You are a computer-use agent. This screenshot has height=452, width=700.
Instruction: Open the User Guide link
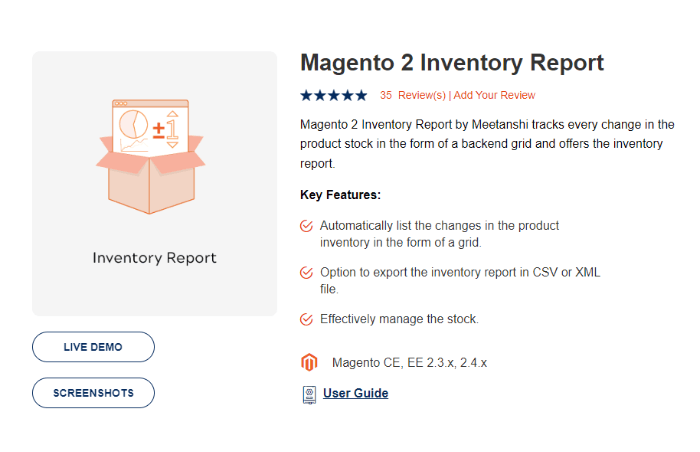pyautogui.click(x=355, y=393)
